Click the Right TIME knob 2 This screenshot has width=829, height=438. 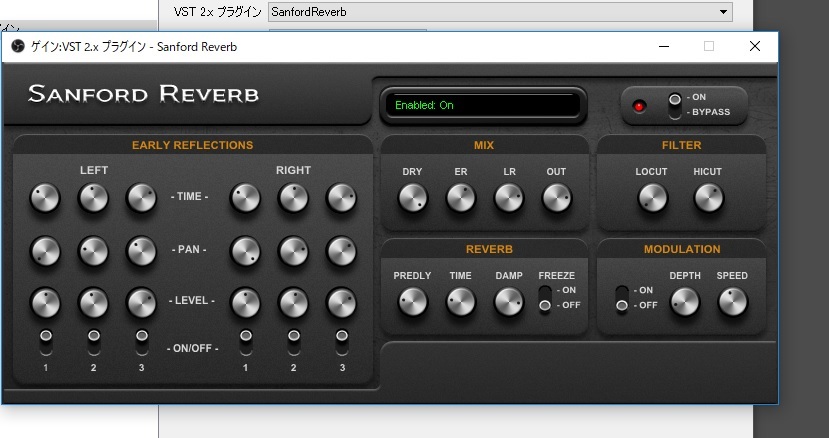[x=293, y=198]
